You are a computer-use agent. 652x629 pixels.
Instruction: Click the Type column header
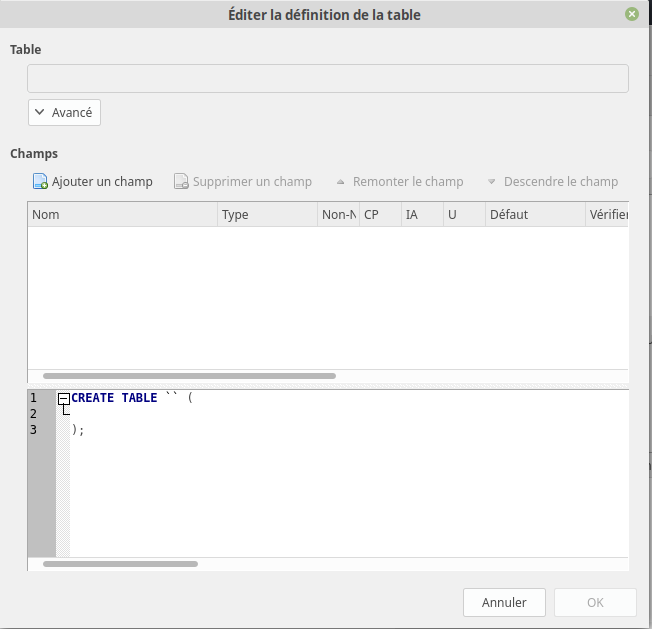click(x=267, y=214)
